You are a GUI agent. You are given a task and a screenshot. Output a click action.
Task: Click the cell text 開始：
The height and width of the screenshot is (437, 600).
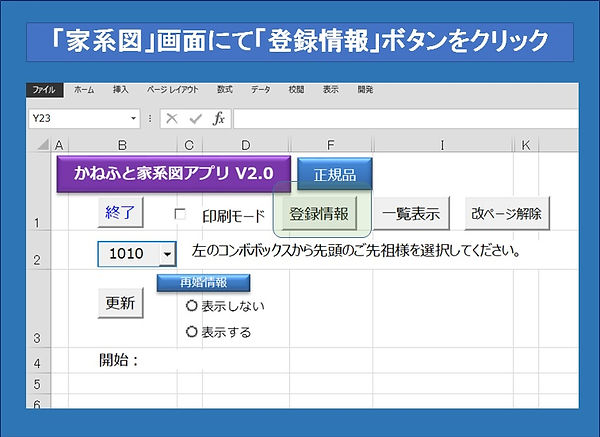[119, 360]
